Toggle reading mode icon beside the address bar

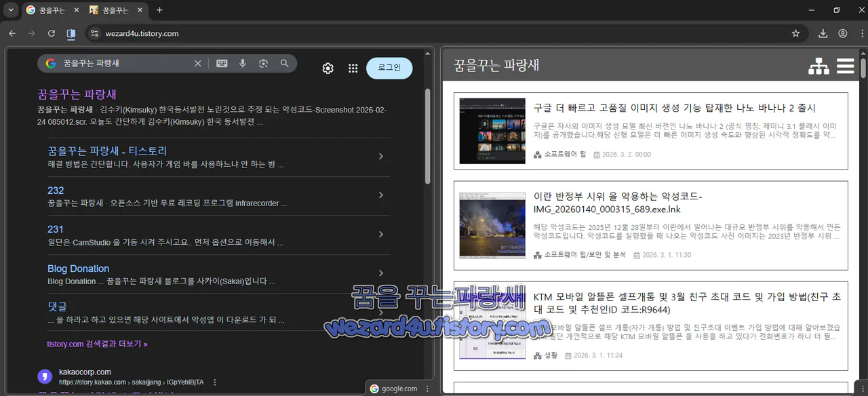(71, 33)
